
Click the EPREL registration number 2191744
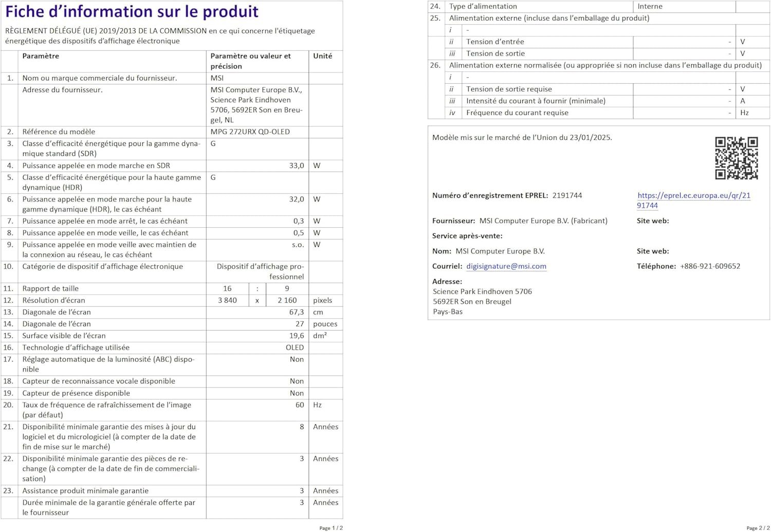click(567, 195)
